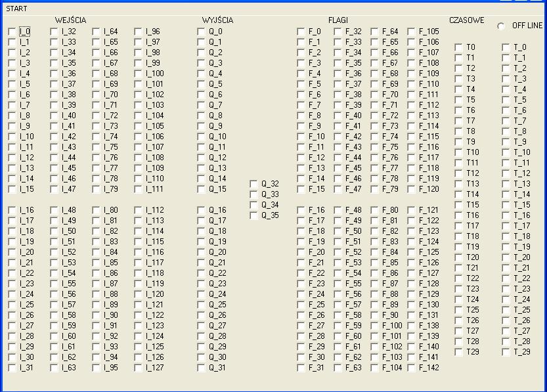Toggle flag F_120
Image resolution: width=547 pixels, height=392 pixels.
411,189
